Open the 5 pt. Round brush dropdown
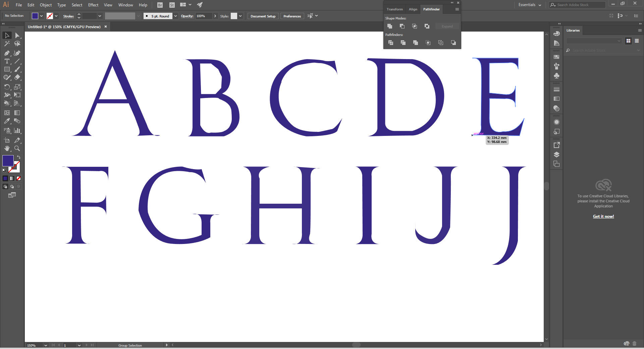This screenshot has width=644, height=349. click(x=175, y=16)
